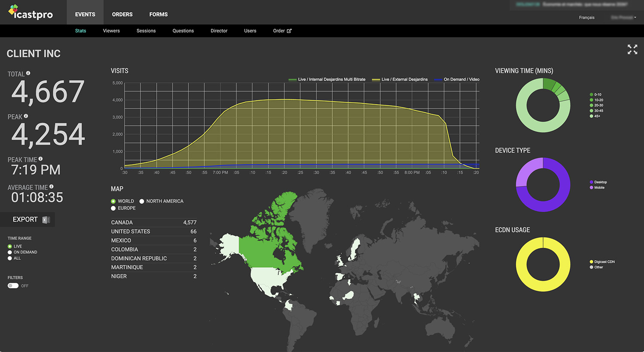The width and height of the screenshot is (644, 352).
Task: Toggle Live / External Desjardins legend entry
Action: [400, 79]
